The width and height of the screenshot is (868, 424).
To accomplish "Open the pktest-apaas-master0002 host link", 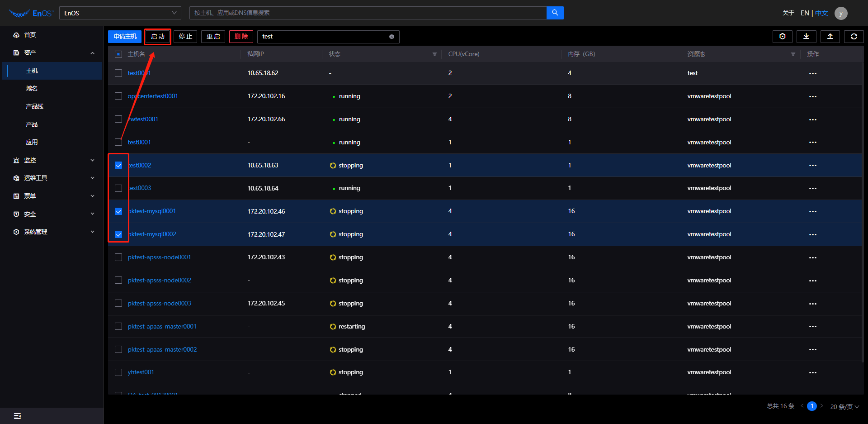I will pyautogui.click(x=162, y=349).
